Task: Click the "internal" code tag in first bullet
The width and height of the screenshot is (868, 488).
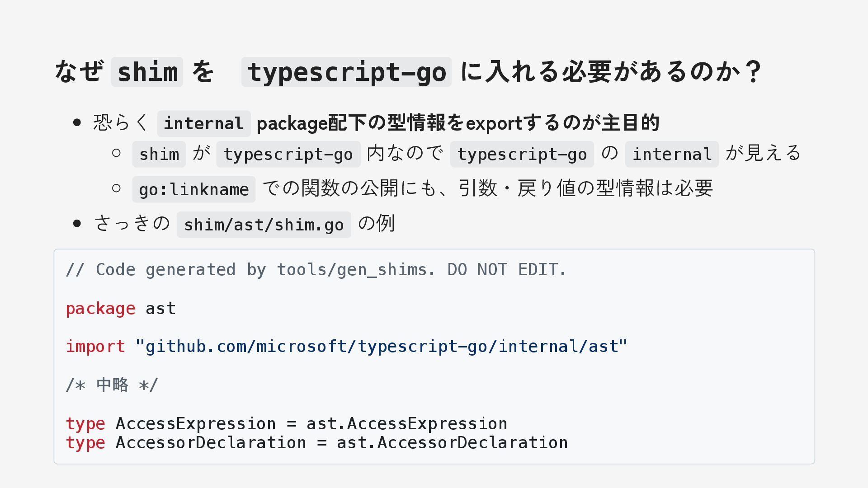Action: (203, 123)
